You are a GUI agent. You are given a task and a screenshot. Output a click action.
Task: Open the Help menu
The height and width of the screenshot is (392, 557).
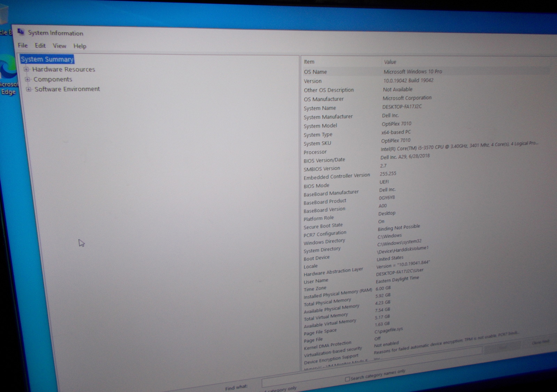click(80, 46)
